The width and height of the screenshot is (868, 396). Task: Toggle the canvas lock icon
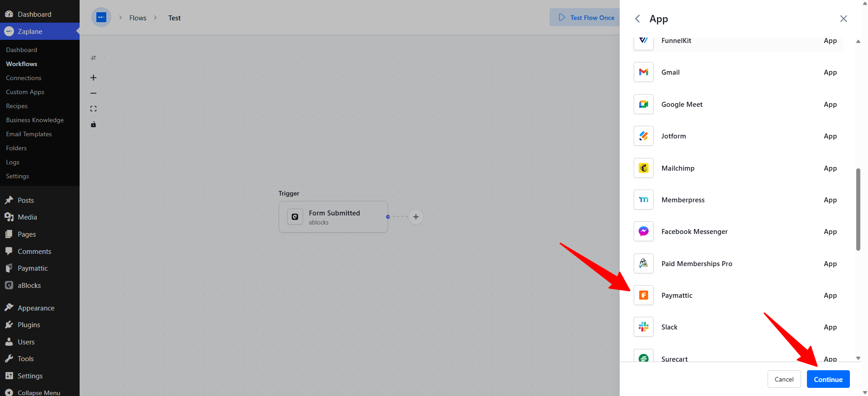point(93,124)
